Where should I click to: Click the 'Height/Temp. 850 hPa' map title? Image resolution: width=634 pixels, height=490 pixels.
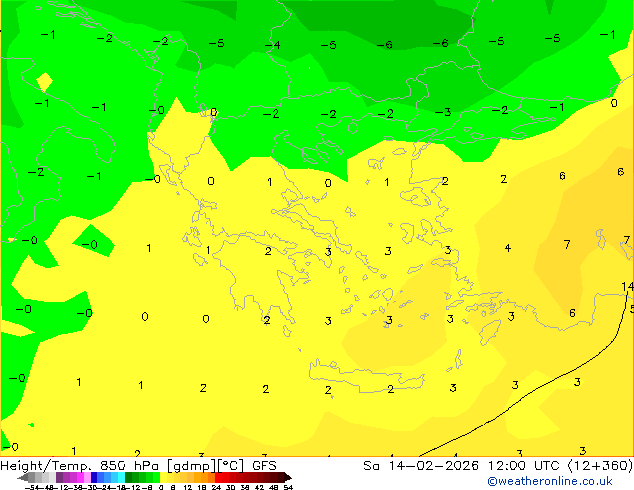[x=80, y=465]
